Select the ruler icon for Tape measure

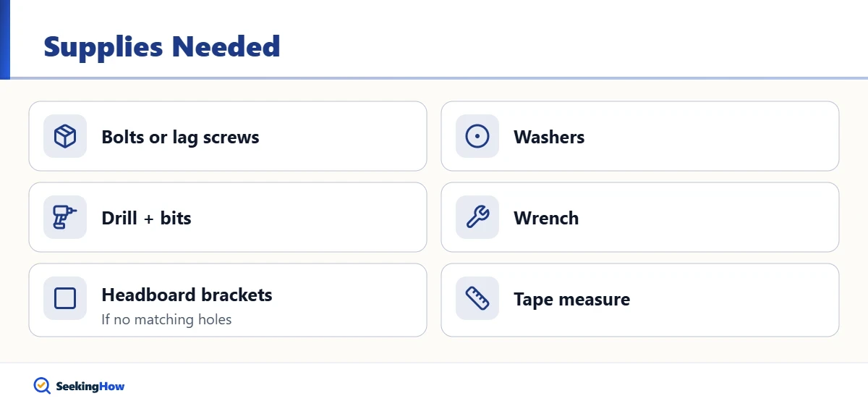(x=477, y=298)
